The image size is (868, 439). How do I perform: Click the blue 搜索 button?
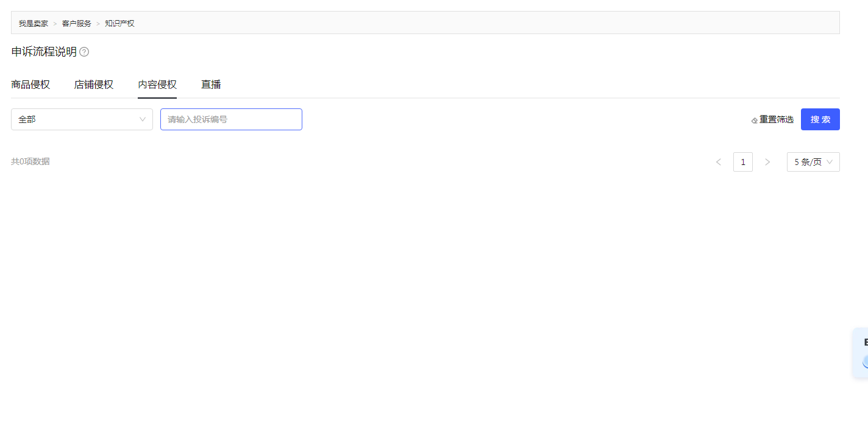[x=820, y=119]
